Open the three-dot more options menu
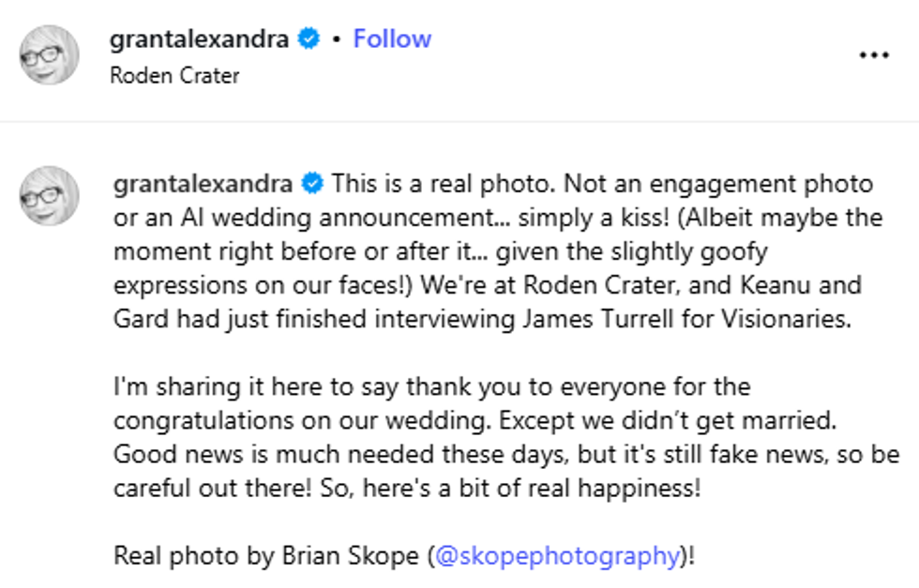919x588 pixels. (x=873, y=55)
